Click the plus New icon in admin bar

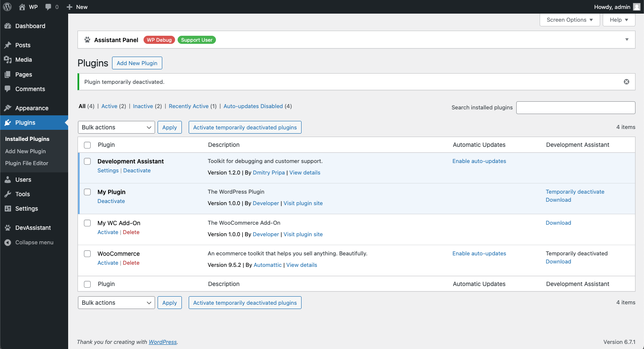(x=70, y=7)
